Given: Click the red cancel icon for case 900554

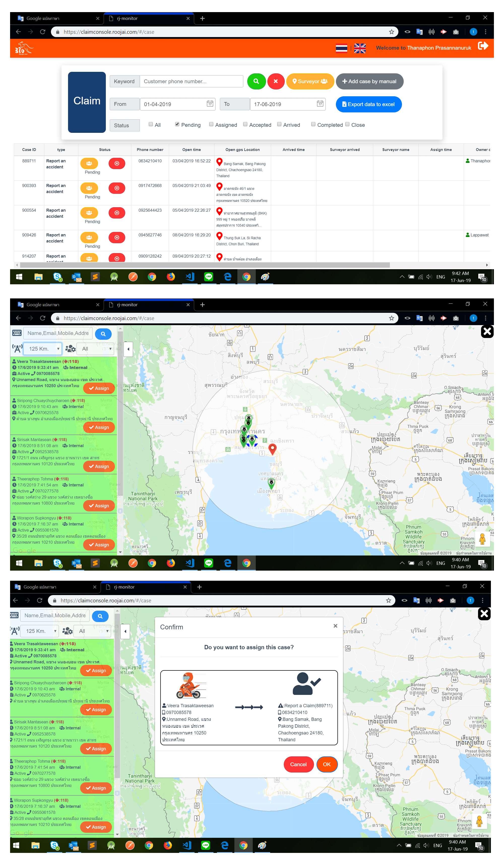Looking at the screenshot, I should [117, 213].
